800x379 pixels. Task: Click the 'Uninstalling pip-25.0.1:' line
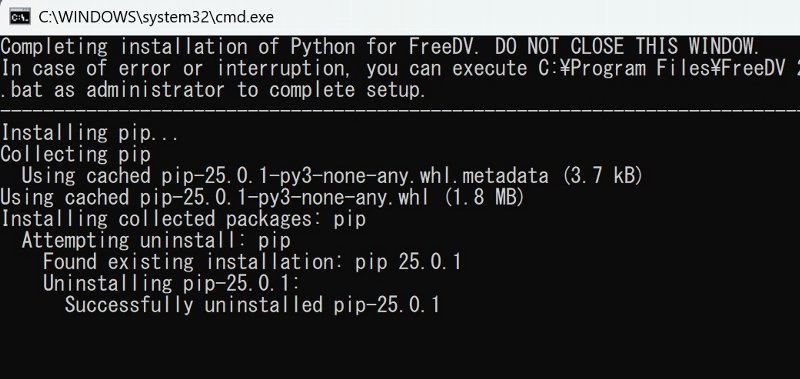171,284
